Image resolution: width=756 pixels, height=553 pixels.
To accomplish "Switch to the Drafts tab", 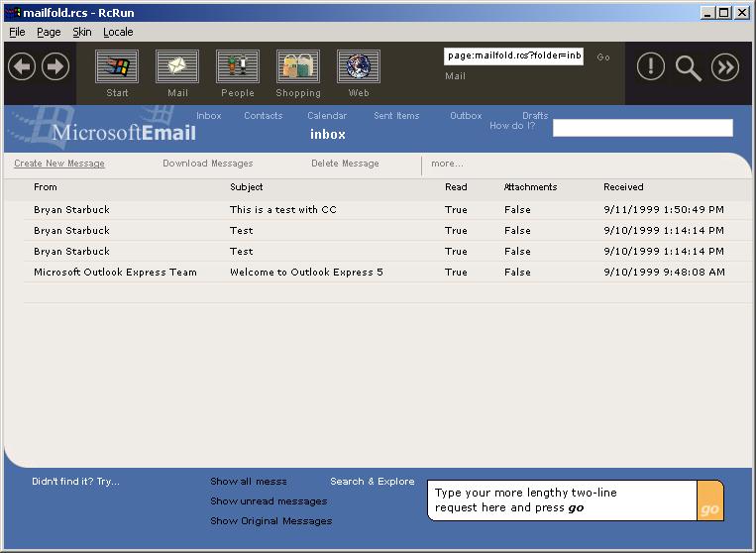I will [535, 116].
